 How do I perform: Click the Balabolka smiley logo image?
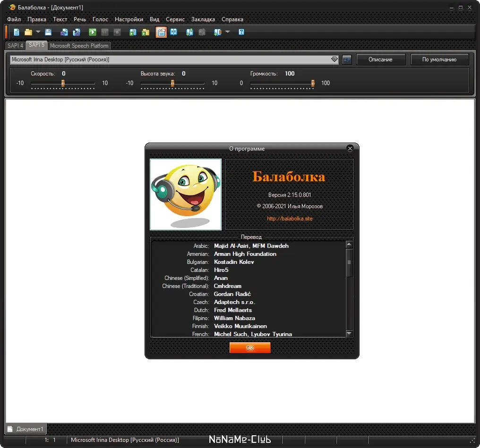point(186,194)
